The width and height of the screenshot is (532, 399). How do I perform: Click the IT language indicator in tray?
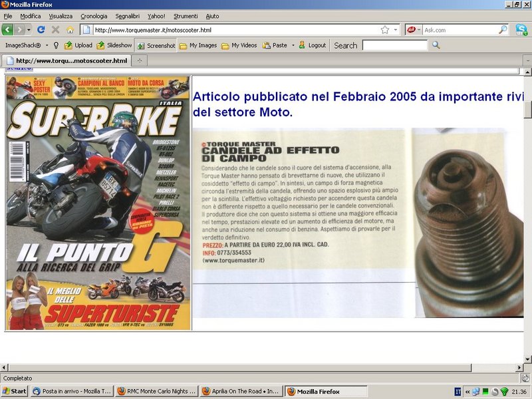tap(458, 392)
